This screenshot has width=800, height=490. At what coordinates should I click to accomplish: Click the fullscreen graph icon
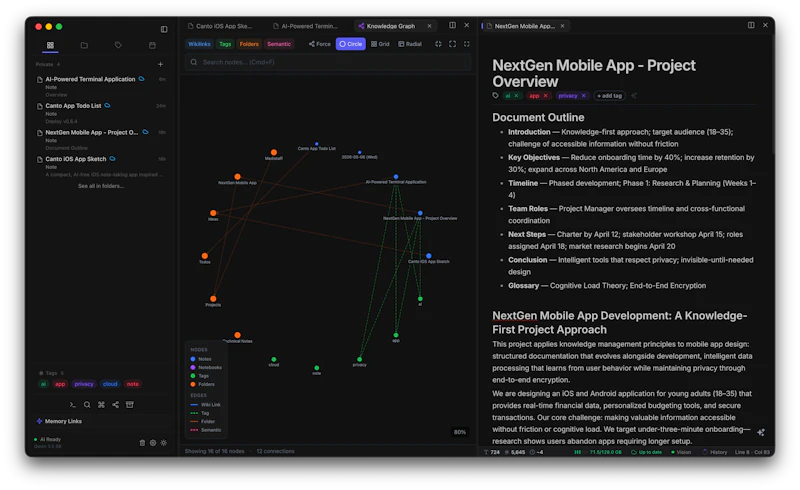pyautogui.click(x=467, y=44)
